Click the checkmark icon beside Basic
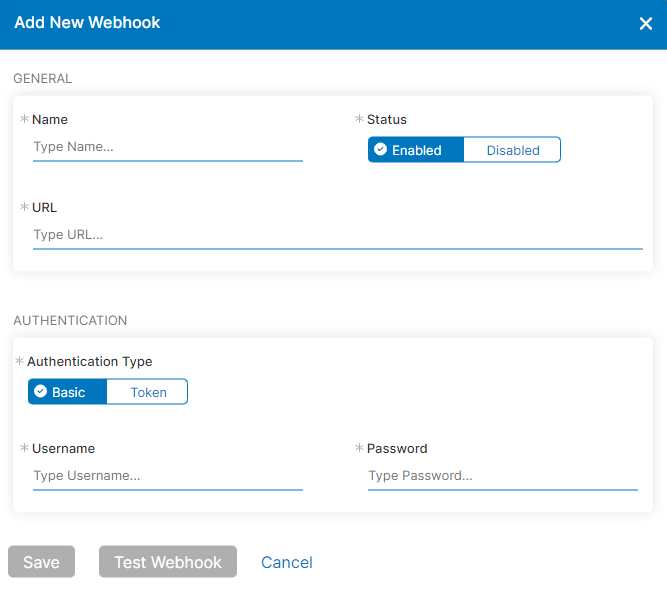The height and width of the screenshot is (590, 667). 41,392
